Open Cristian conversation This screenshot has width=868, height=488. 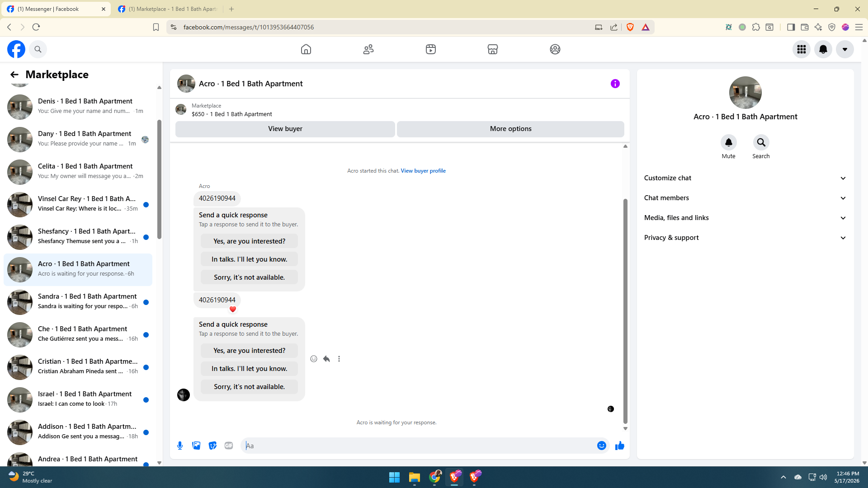point(78,367)
